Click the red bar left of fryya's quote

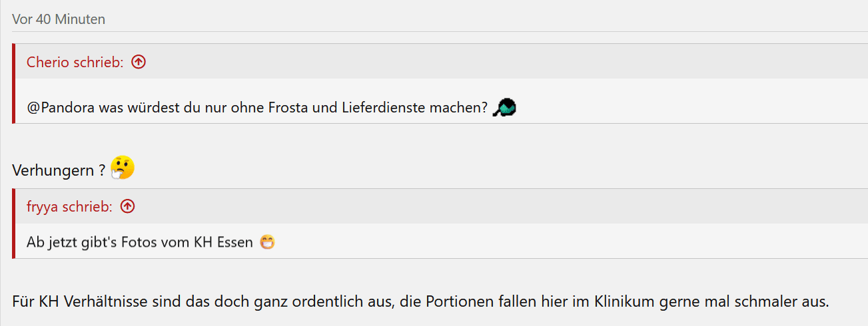coord(13,224)
